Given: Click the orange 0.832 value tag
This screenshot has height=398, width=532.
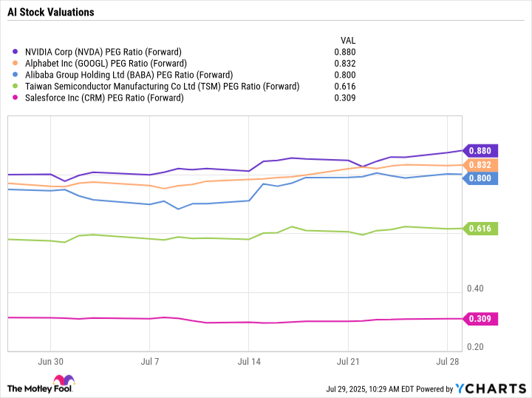Looking at the screenshot, I should (480, 165).
